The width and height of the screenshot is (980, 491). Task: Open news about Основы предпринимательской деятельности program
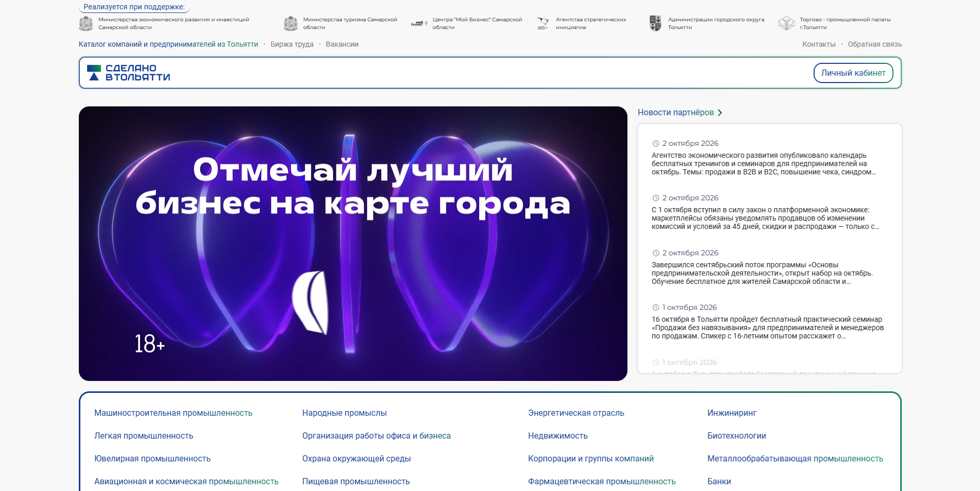tap(762, 273)
